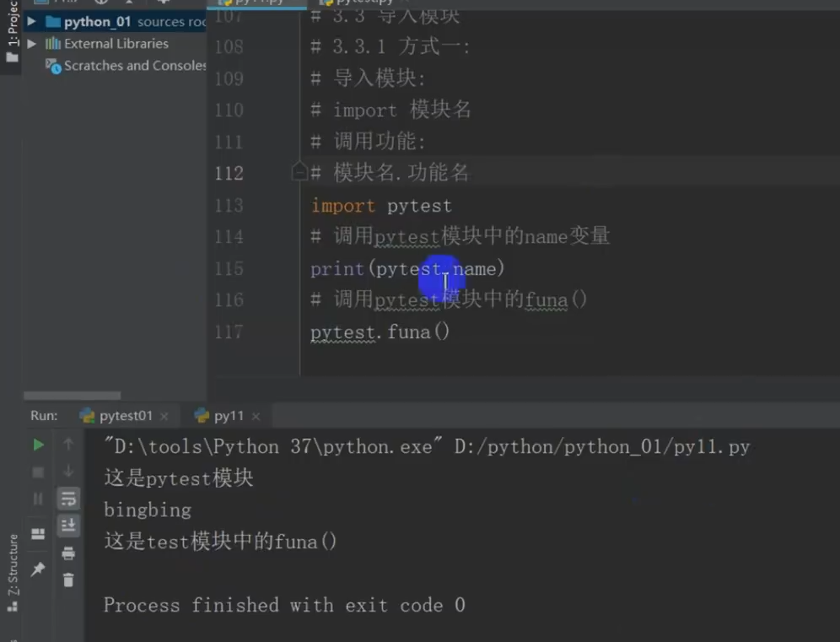
Task: Enable scroll to end in console
Action: click(68, 525)
